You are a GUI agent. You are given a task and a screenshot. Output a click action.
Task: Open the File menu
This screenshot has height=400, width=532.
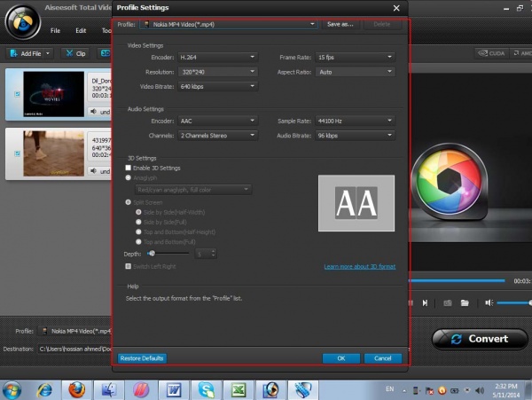(x=55, y=30)
